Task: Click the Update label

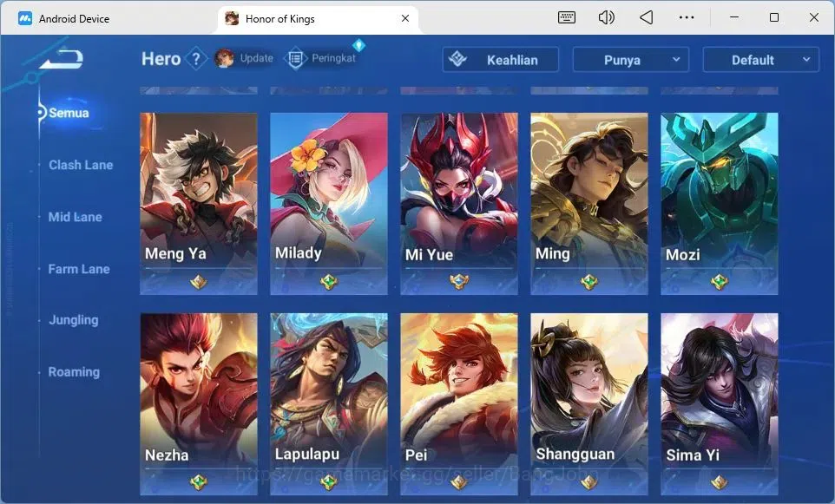Action: [256, 58]
